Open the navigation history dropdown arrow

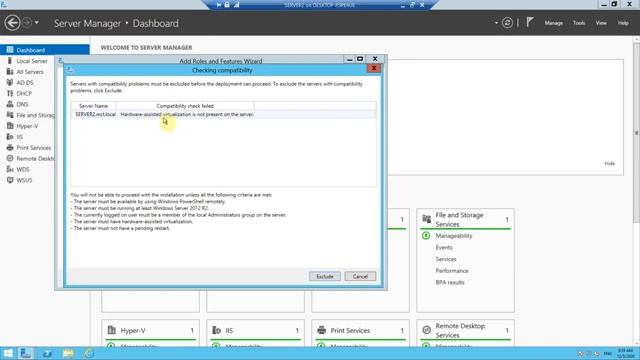click(37, 23)
